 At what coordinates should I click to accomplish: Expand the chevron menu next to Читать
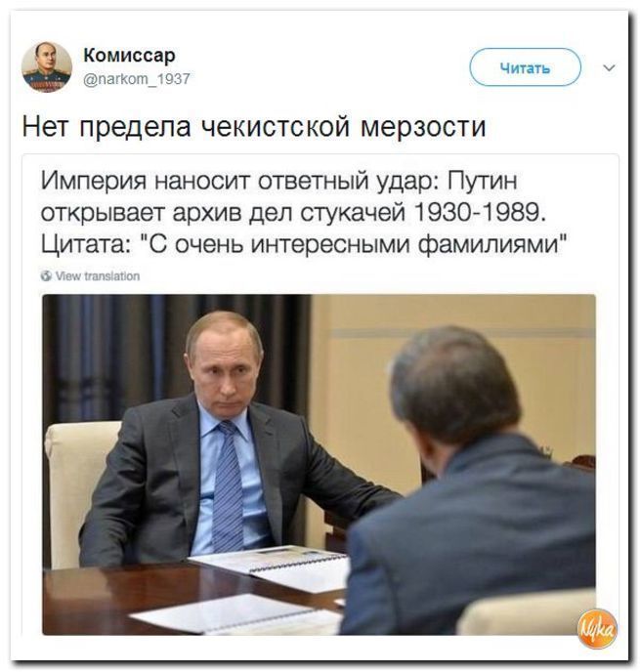609,67
